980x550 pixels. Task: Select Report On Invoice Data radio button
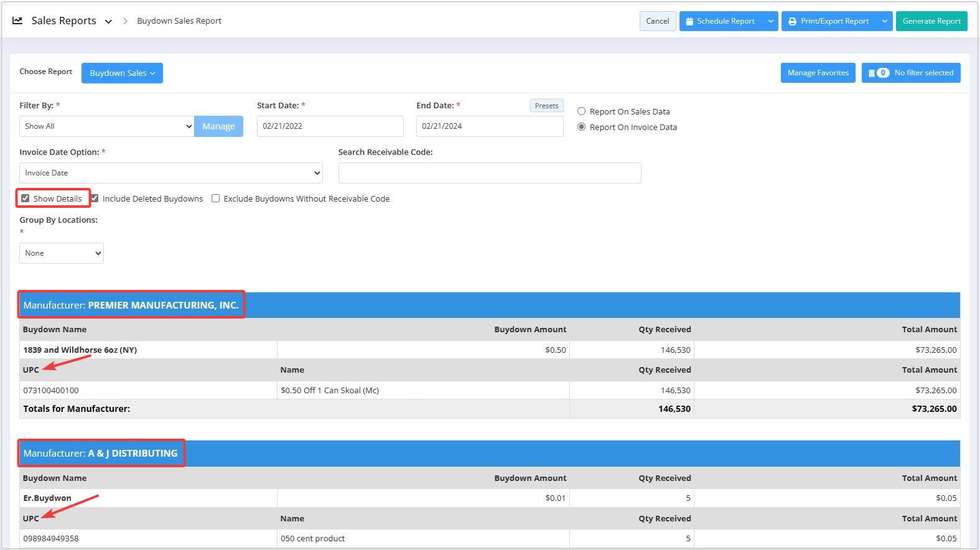pyautogui.click(x=581, y=127)
